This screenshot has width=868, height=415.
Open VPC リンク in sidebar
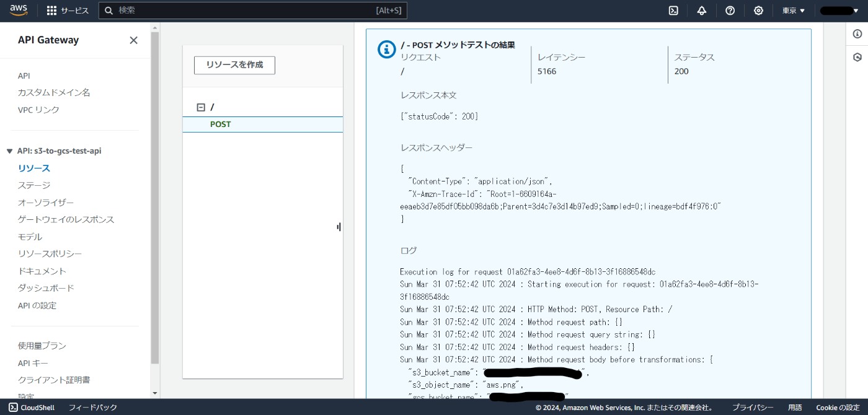(x=38, y=110)
